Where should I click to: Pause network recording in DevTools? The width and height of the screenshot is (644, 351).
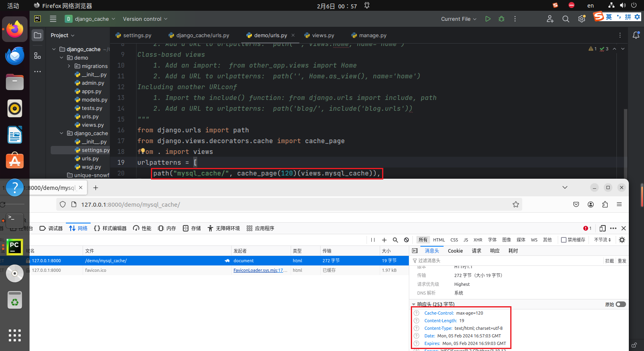tap(373, 240)
